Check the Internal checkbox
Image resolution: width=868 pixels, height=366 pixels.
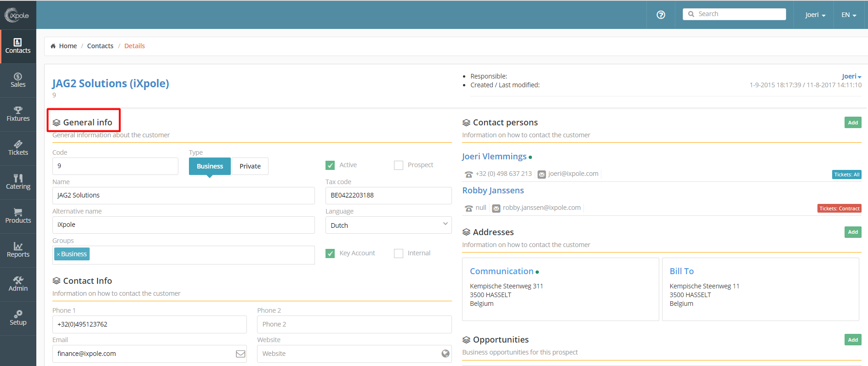tap(399, 253)
